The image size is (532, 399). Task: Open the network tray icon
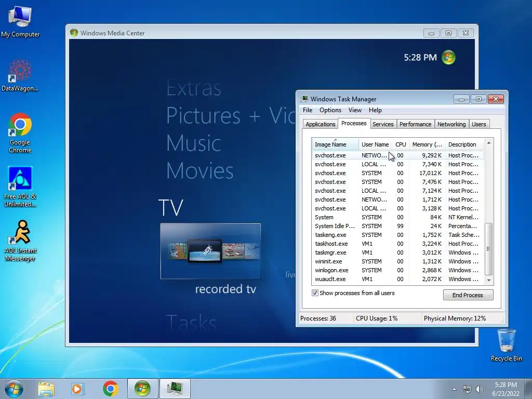(467, 389)
